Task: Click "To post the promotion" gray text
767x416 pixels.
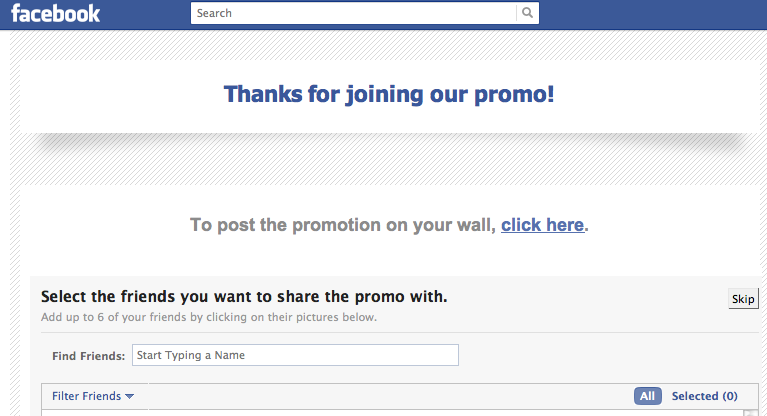Action: (x=343, y=225)
